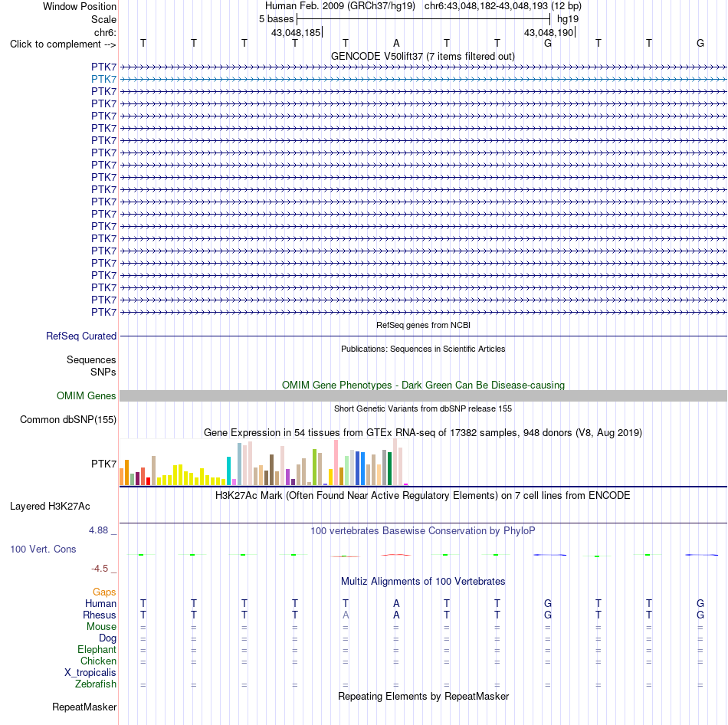This screenshot has width=728, height=725.
Task: Click the 'SNPs' track label
Action: click(x=103, y=372)
